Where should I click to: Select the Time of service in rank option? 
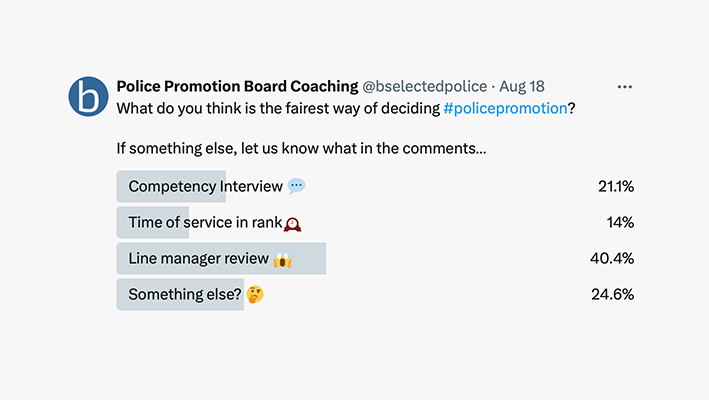point(204,223)
